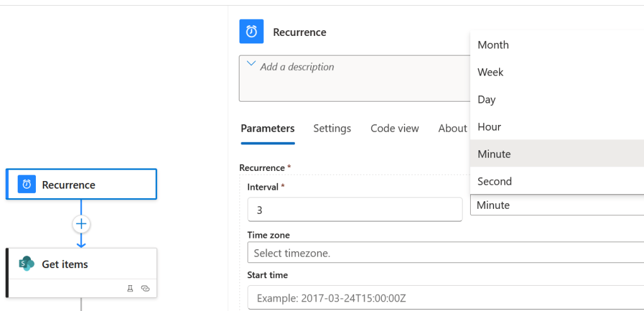The width and height of the screenshot is (644, 311).
Task: Open the About tab
Action: (452, 128)
